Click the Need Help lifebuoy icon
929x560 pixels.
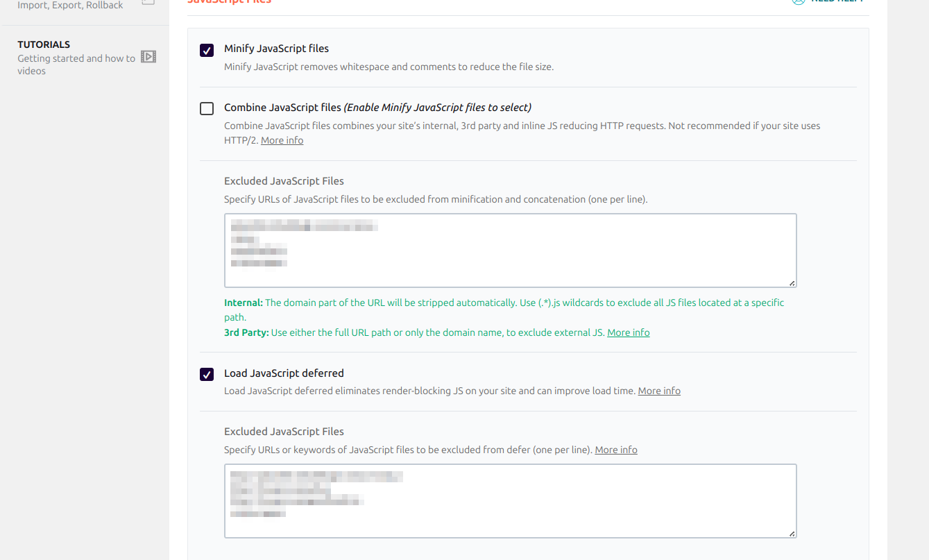click(x=799, y=1)
